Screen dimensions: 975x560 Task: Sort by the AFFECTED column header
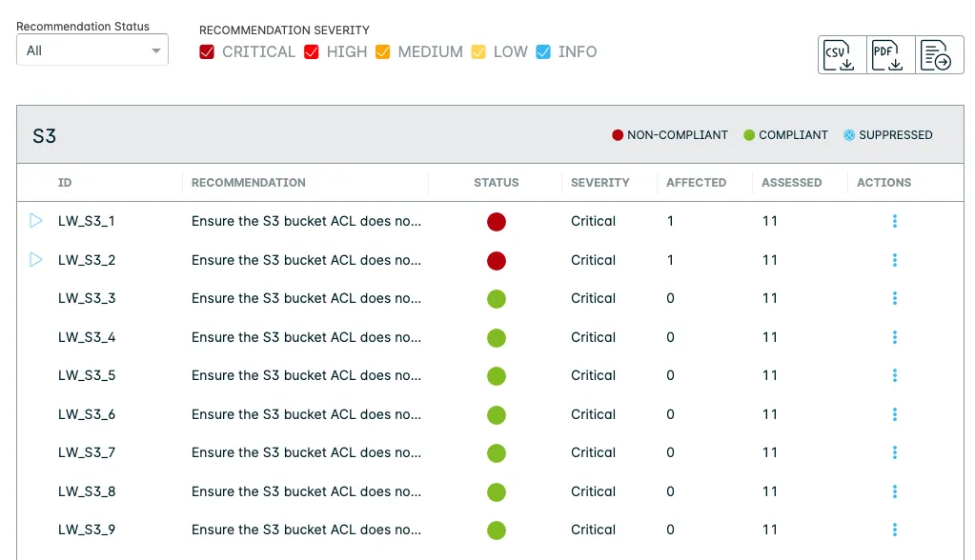click(696, 182)
